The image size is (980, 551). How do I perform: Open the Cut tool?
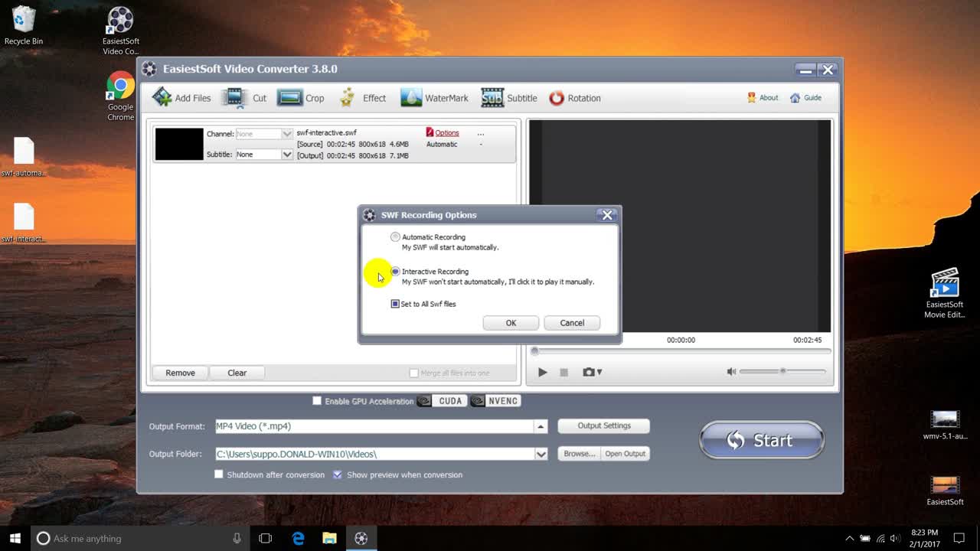(x=245, y=98)
